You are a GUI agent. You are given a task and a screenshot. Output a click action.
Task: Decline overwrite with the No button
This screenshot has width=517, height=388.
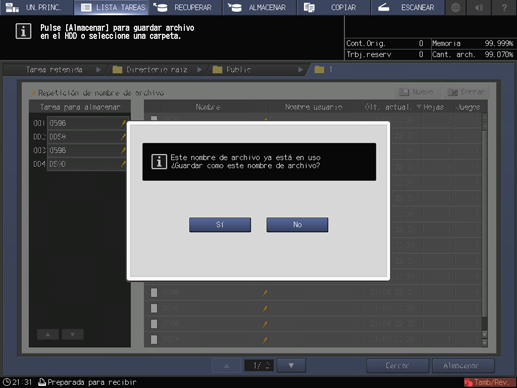coord(297,225)
